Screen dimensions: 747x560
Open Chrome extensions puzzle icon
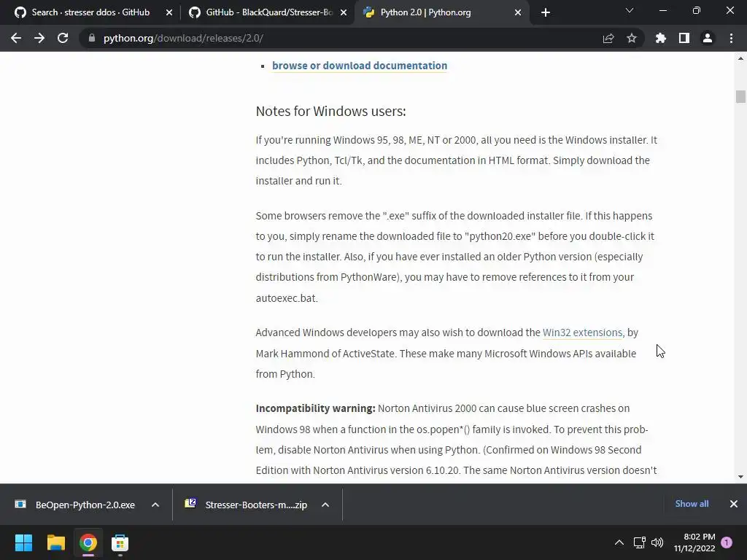click(x=661, y=38)
